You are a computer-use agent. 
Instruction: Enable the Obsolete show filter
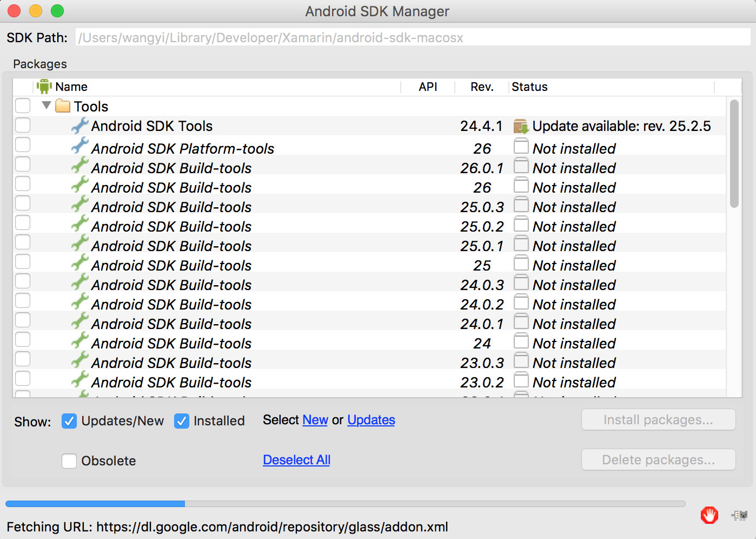[69, 461]
